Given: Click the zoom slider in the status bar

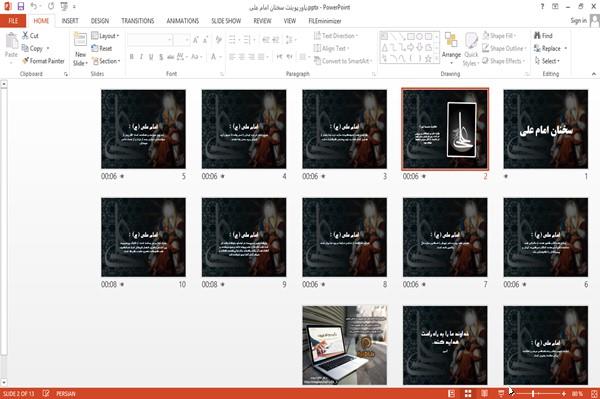Looking at the screenshot, I should [x=538, y=393].
